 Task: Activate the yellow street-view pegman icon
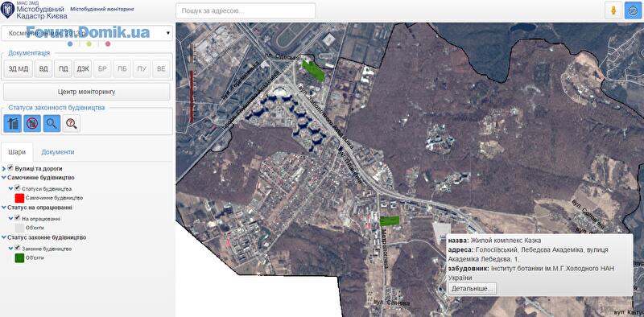tap(613, 11)
